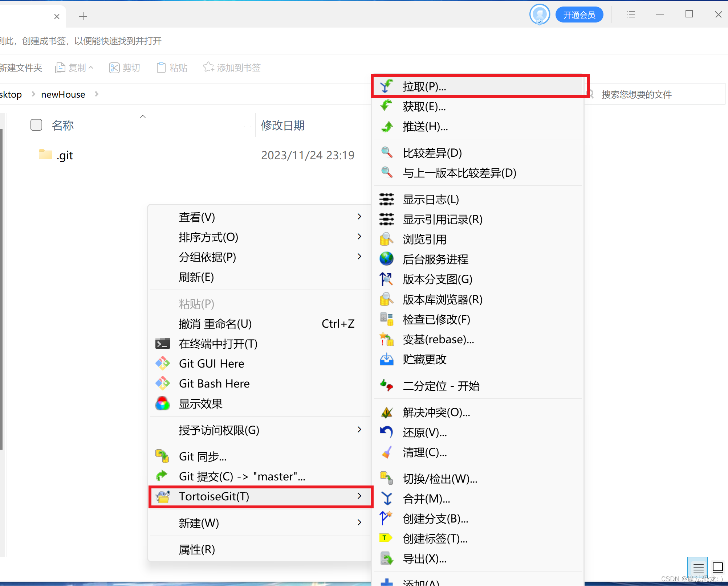Tick the select-all checkbox beside 名称
The height and width of the screenshot is (586, 728).
tap(36, 125)
